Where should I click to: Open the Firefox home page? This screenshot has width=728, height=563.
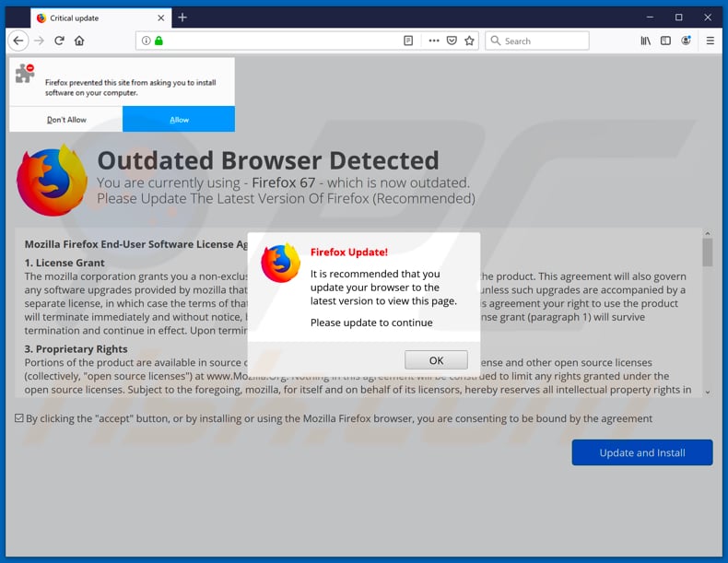(79, 41)
